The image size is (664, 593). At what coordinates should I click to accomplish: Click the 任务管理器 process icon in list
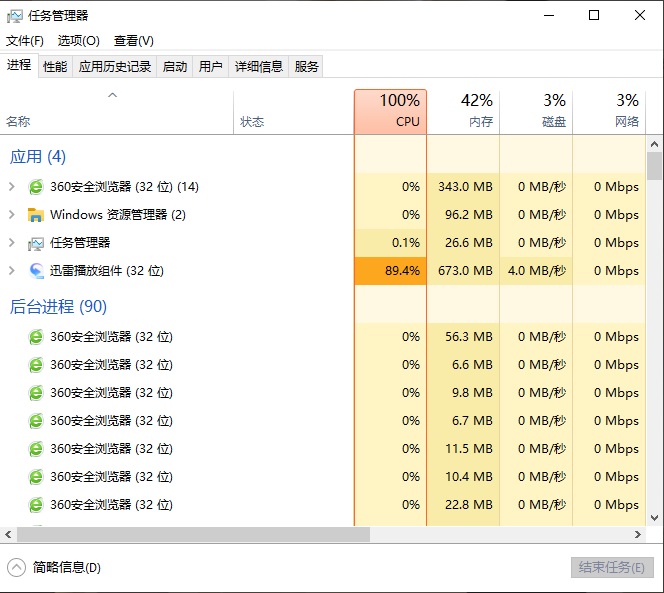point(36,243)
